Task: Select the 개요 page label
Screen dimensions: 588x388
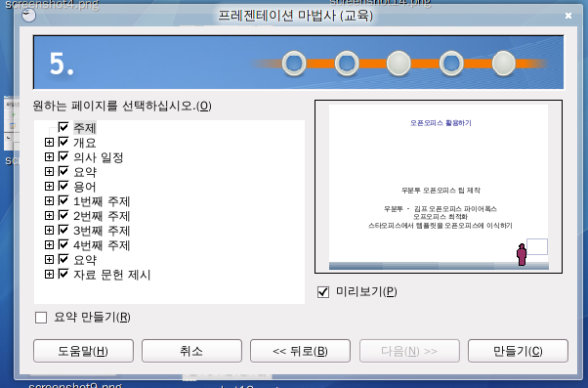Action: (85, 143)
